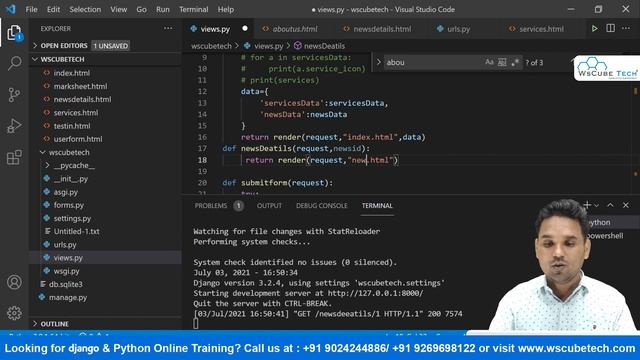Create a new terminal with plus icon
Image resolution: width=640 pixels, height=360 pixels.
coord(587,205)
